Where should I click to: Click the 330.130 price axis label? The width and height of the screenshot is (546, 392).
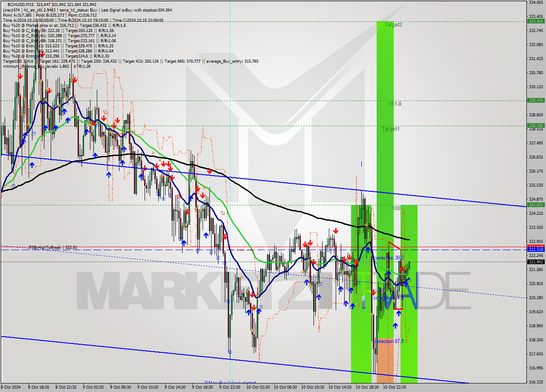point(536,86)
